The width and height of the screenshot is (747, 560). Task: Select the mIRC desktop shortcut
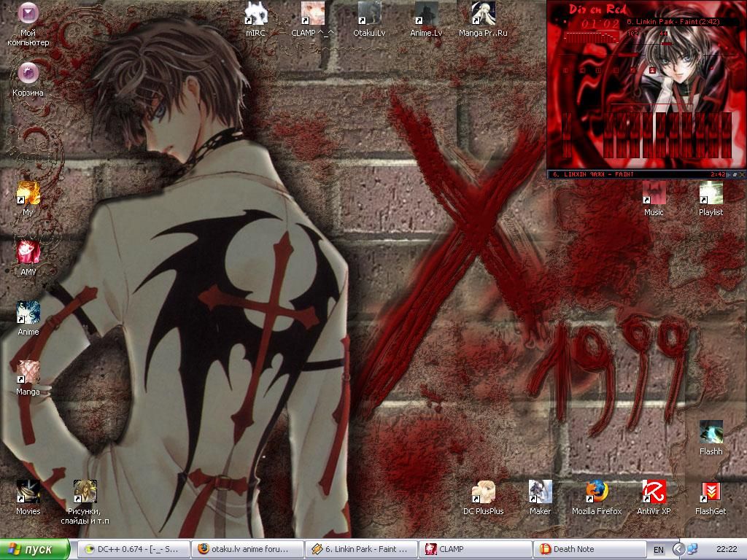click(x=256, y=20)
